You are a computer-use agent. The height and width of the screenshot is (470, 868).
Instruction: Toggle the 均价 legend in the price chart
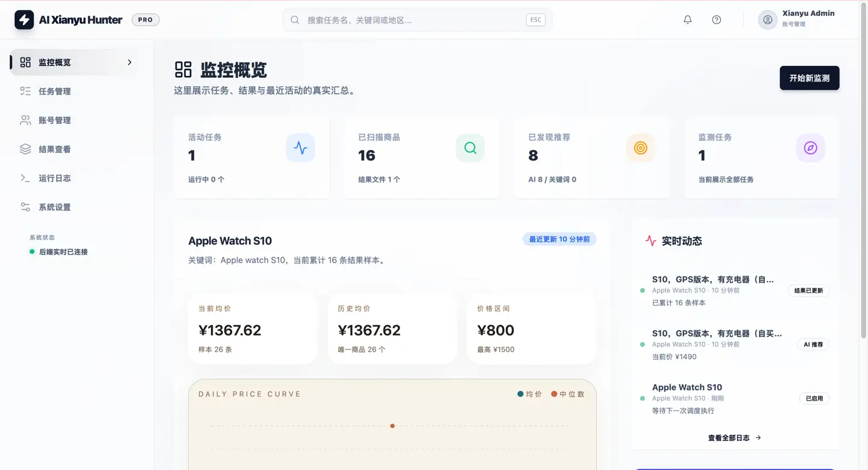click(x=526, y=393)
